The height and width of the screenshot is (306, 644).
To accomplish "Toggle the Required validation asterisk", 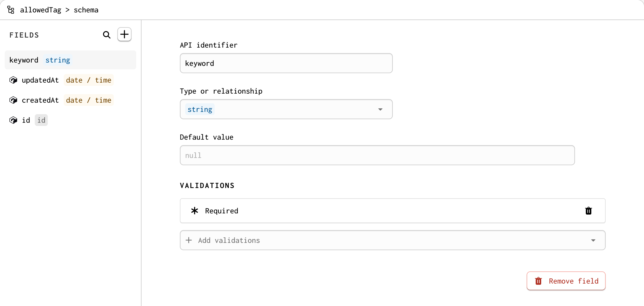I will tap(194, 211).
